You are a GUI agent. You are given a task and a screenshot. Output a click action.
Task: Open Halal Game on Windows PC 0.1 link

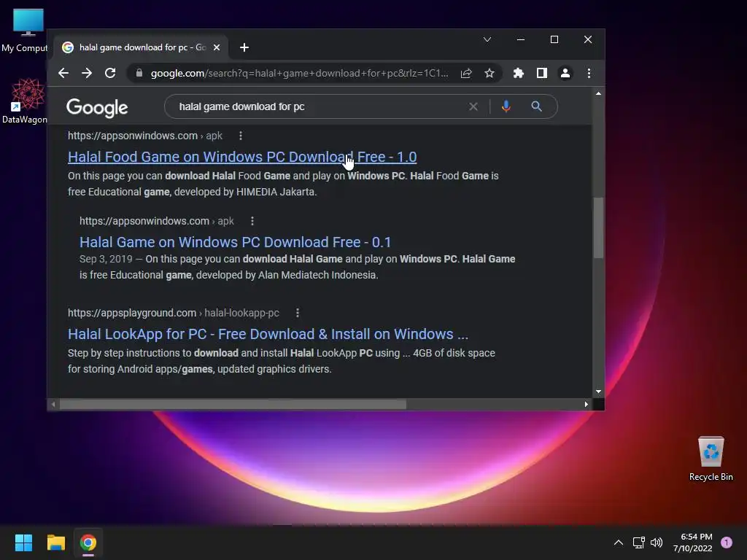click(x=236, y=242)
